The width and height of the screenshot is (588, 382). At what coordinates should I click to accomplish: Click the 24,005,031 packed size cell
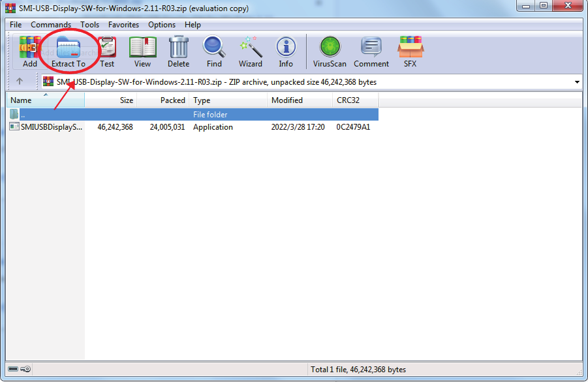(167, 127)
